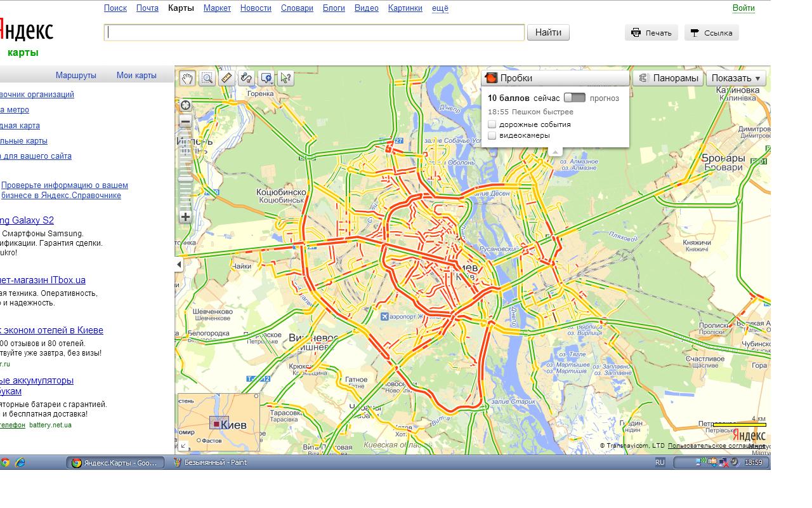
Task: Enable the видеокамеры checkbox
Action: coord(492,135)
